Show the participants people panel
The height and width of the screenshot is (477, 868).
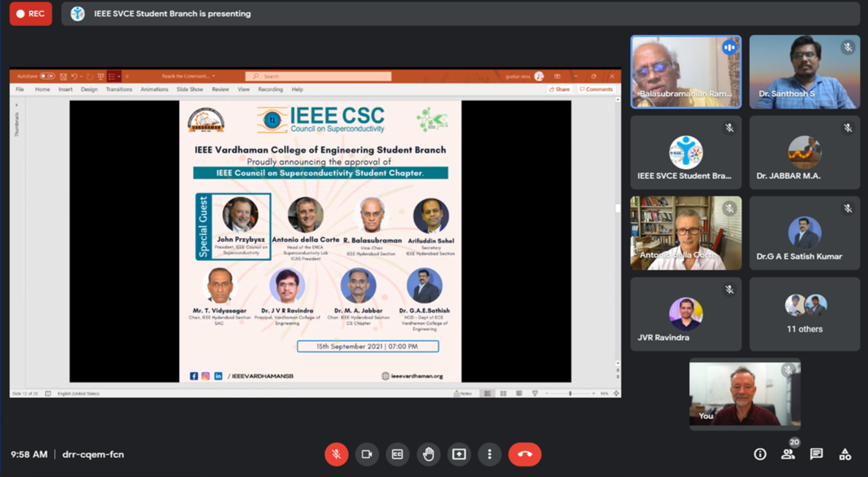point(788,454)
